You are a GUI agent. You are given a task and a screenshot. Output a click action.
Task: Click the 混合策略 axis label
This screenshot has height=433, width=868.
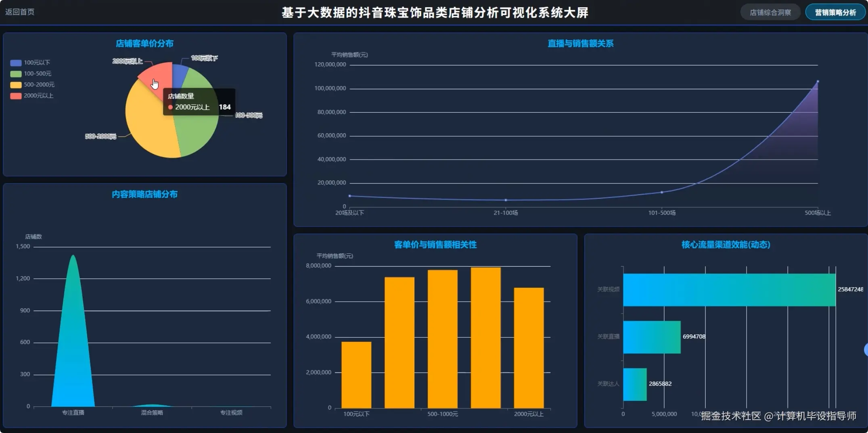[x=152, y=412]
